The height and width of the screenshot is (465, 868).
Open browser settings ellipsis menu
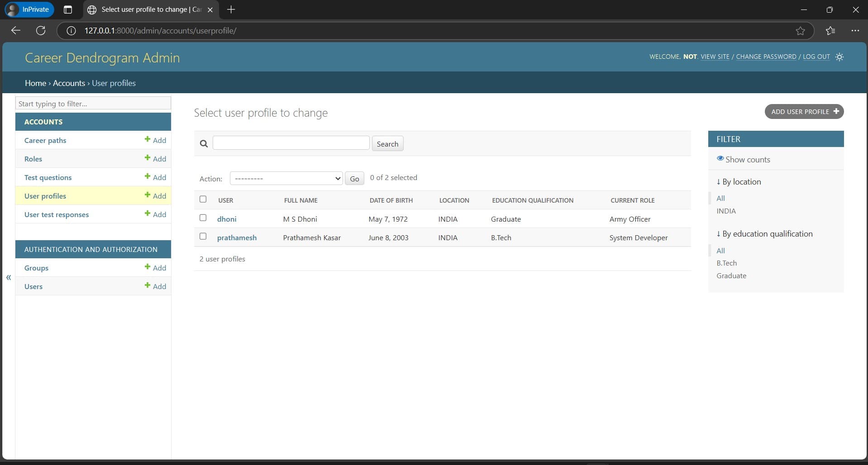click(x=855, y=31)
